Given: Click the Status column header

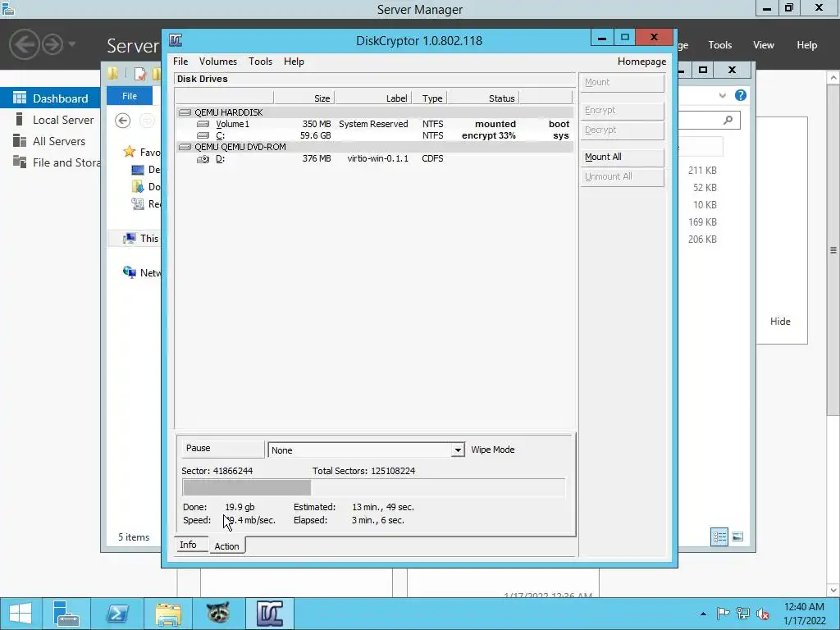Looking at the screenshot, I should (x=483, y=98).
